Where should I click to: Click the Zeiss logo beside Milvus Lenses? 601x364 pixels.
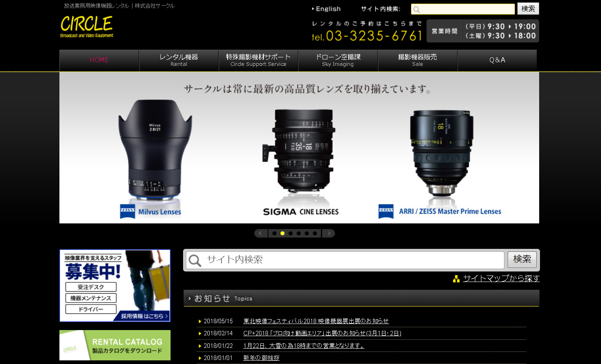tap(127, 211)
